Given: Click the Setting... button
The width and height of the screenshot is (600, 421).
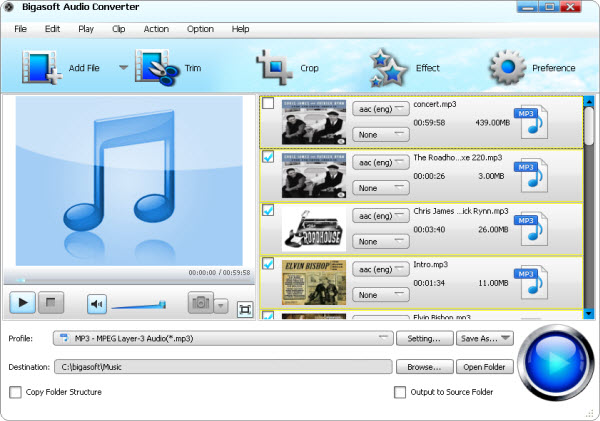Looking at the screenshot, I should click(x=424, y=338).
